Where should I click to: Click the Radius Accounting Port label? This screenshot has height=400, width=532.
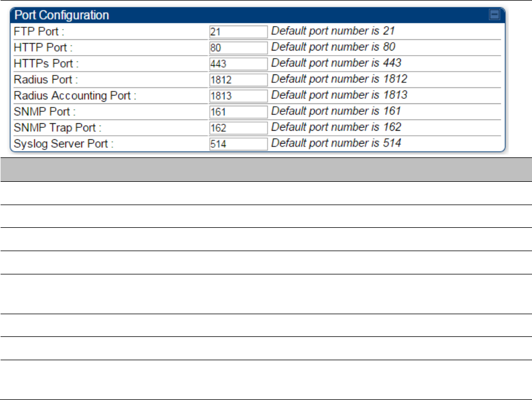[x=75, y=95]
